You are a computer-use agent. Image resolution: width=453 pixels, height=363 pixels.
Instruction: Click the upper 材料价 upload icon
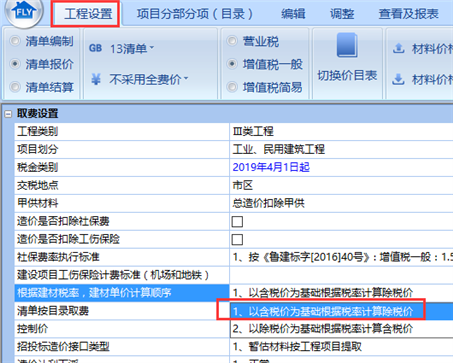[398, 49]
